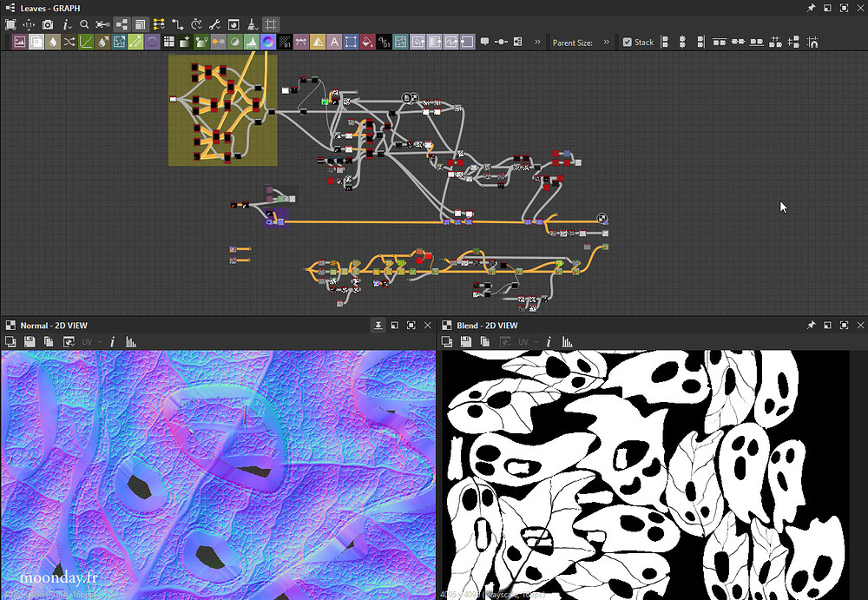The image size is (868, 600).
Task: Add a Transformation 2D node
Action: coord(351,42)
